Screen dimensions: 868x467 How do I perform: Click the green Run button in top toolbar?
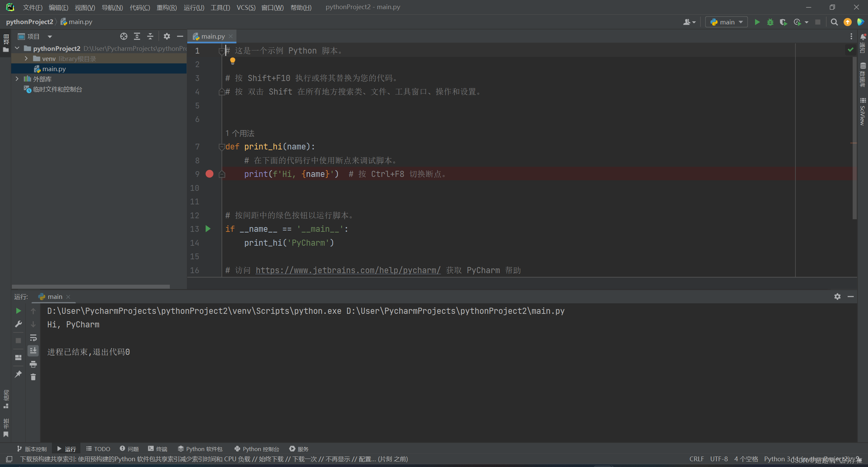[757, 22]
